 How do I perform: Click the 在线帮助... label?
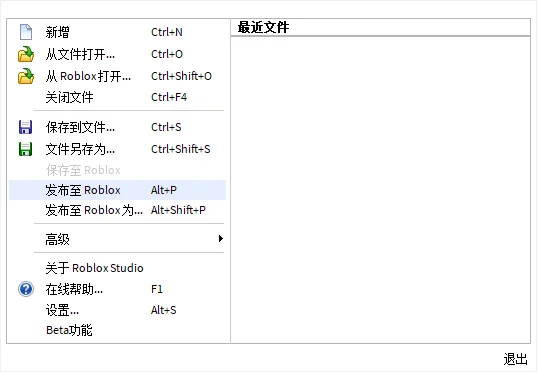74,289
